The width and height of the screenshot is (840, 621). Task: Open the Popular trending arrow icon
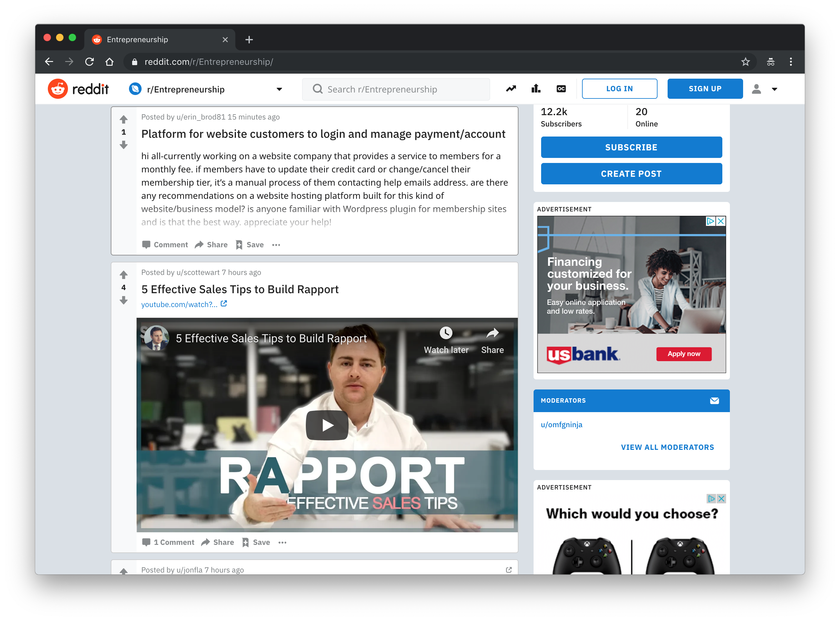511,89
